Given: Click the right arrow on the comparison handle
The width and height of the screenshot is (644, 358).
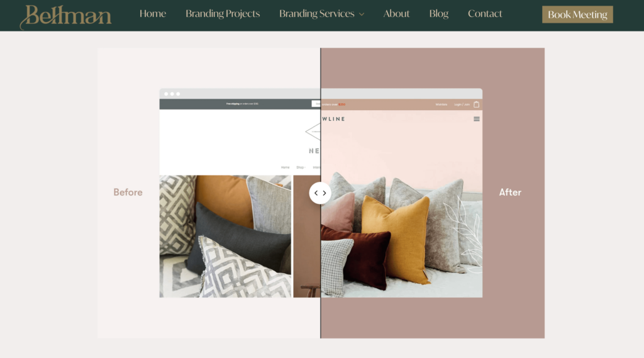Looking at the screenshot, I should tap(325, 193).
